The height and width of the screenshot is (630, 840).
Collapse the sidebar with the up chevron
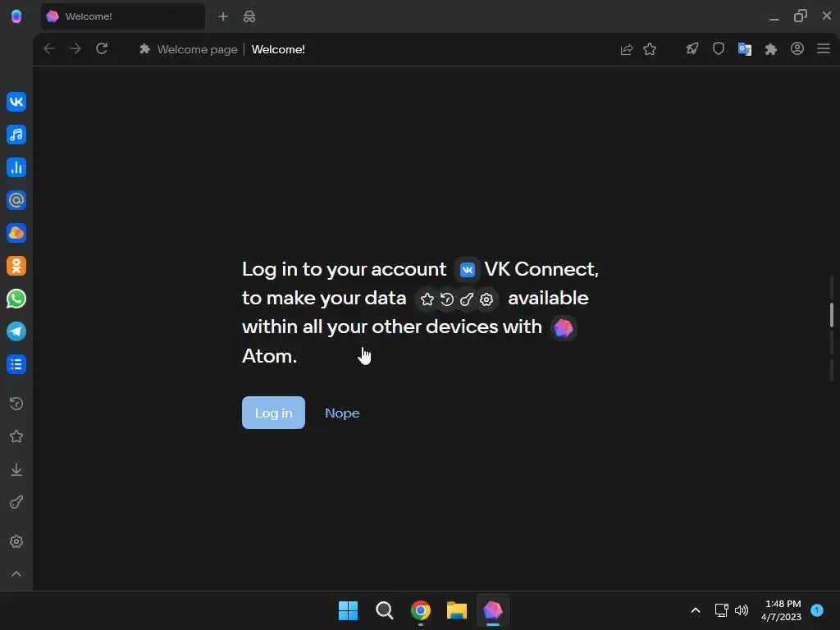pyautogui.click(x=16, y=573)
